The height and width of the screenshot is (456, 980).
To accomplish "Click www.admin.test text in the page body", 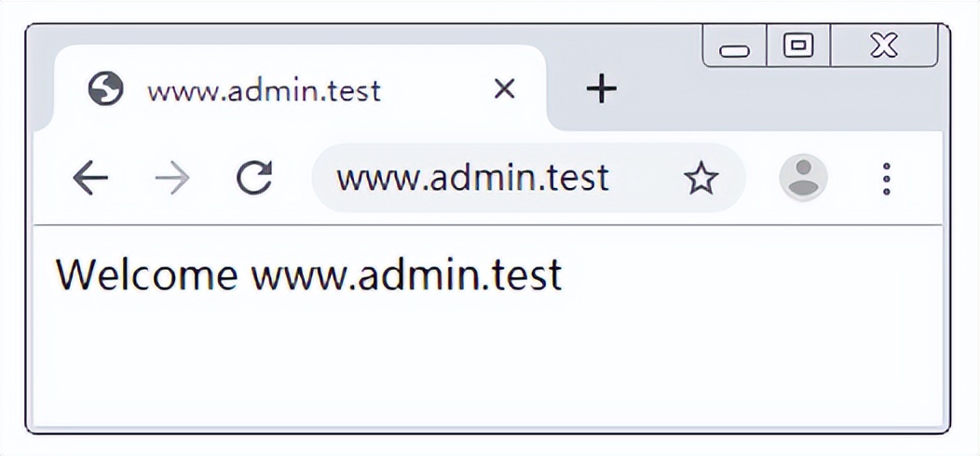I will click(x=406, y=275).
